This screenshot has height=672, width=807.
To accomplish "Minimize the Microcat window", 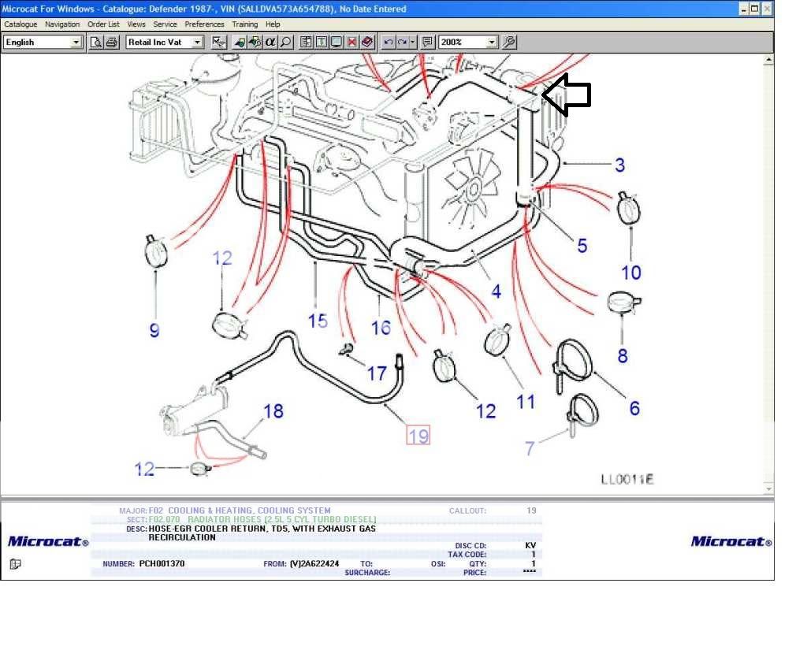I will (x=744, y=9).
